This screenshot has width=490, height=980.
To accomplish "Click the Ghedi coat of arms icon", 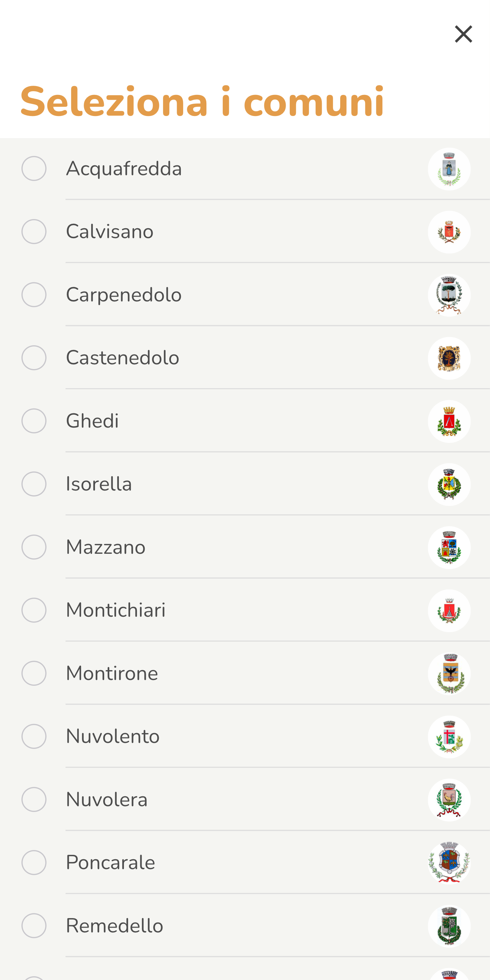I will tap(449, 421).
